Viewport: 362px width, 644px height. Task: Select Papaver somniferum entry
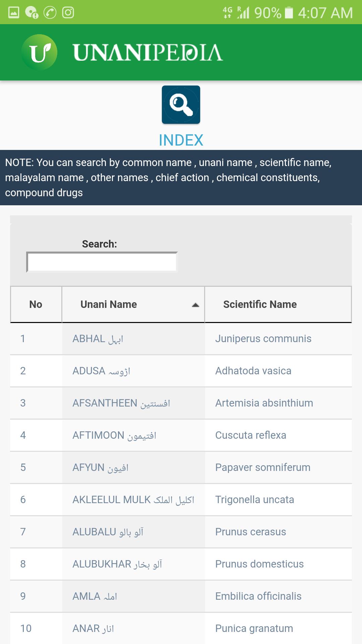tap(263, 467)
